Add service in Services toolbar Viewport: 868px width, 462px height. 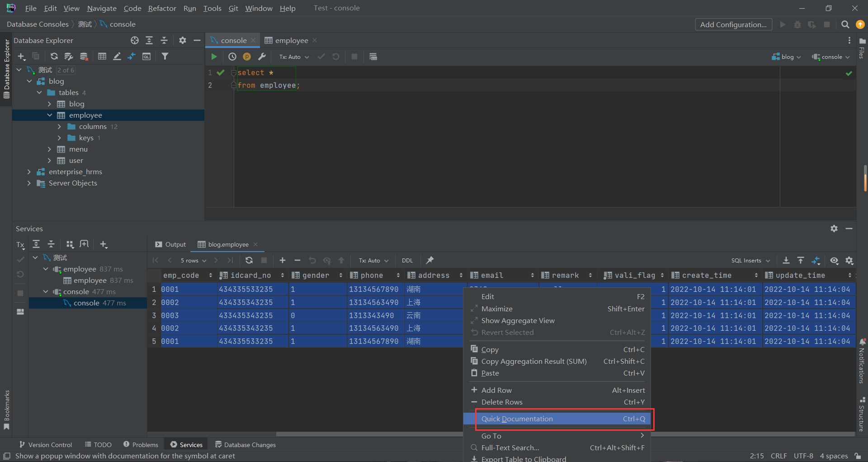[x=104, y=244]
